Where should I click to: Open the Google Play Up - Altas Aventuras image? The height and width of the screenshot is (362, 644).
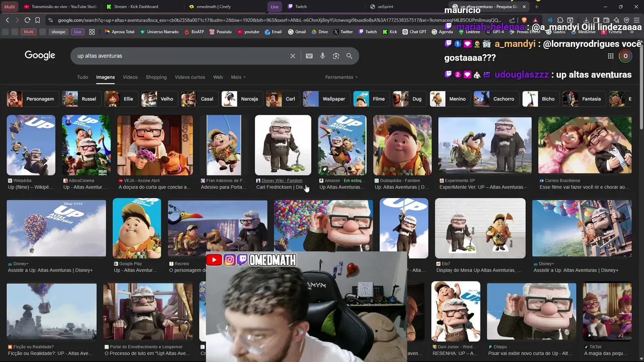[x=137, y=228]
